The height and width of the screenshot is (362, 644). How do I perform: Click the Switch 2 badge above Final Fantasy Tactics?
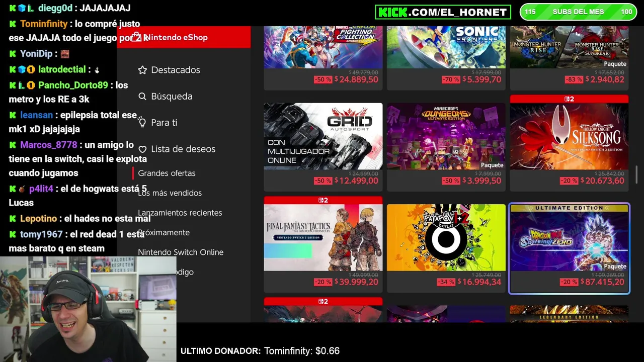[x=323, y=200]
